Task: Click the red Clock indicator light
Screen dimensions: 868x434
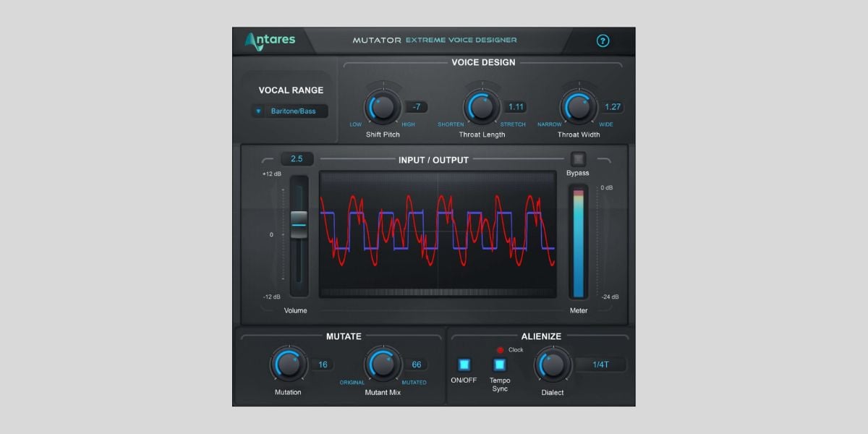Action: pyautogui.click(x=500, y=350)
